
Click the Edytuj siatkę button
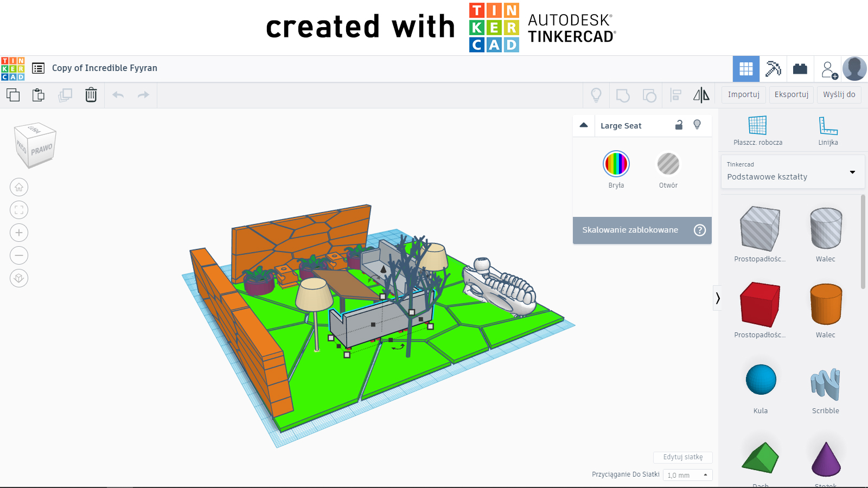(x=683, y=457)
